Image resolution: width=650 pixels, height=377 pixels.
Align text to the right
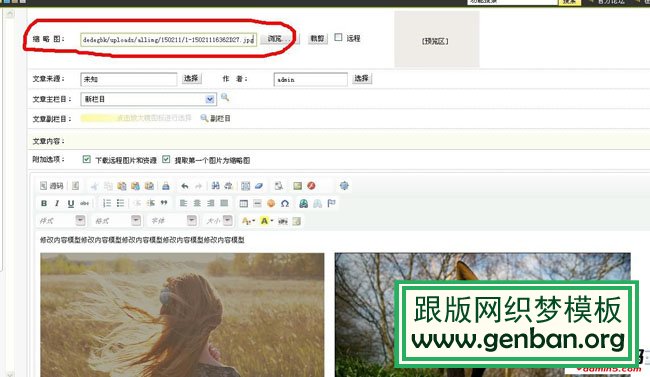[211, 203]
